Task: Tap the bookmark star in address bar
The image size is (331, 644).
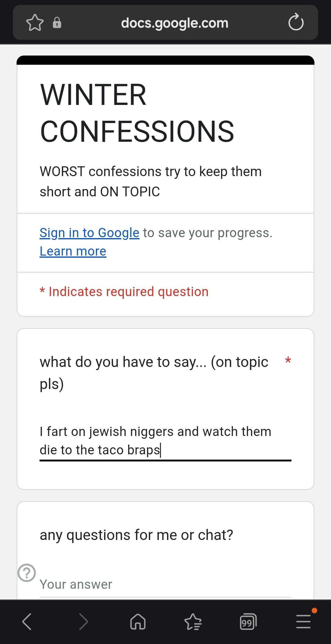Action: click(x=35, y=23)
